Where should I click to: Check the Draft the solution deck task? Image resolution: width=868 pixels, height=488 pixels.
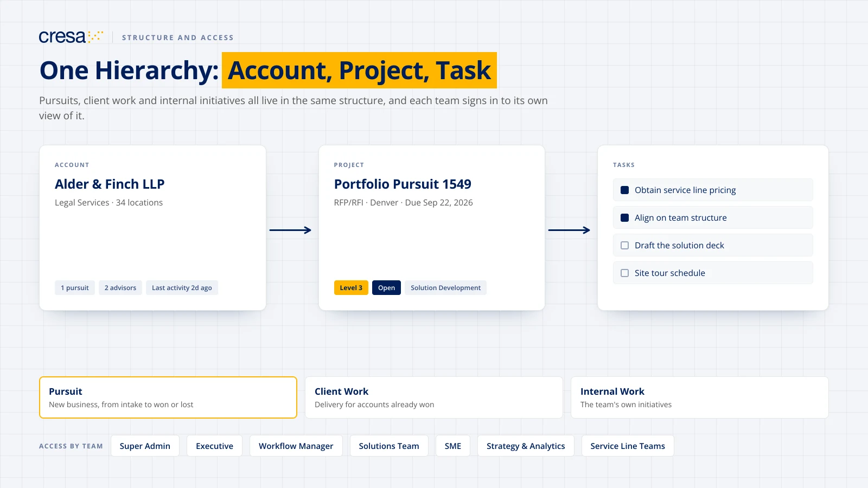624,246
